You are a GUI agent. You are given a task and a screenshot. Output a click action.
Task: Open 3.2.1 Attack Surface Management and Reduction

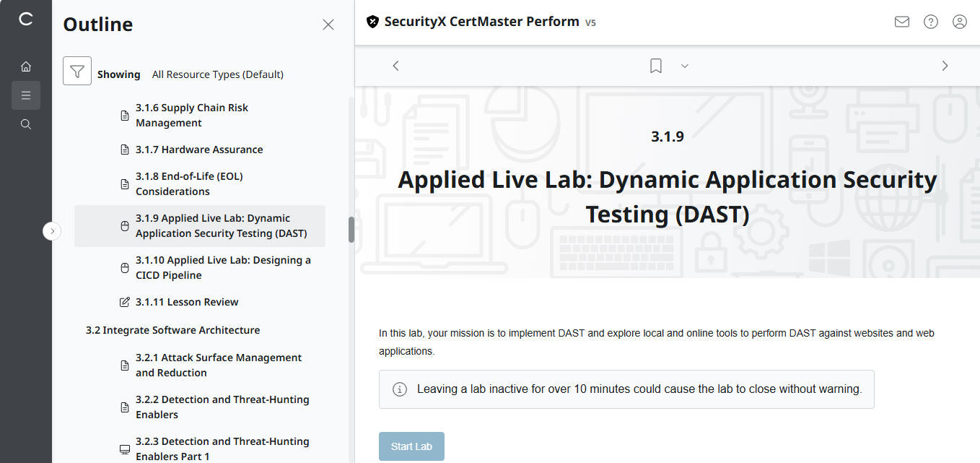[x=219, y=365]
